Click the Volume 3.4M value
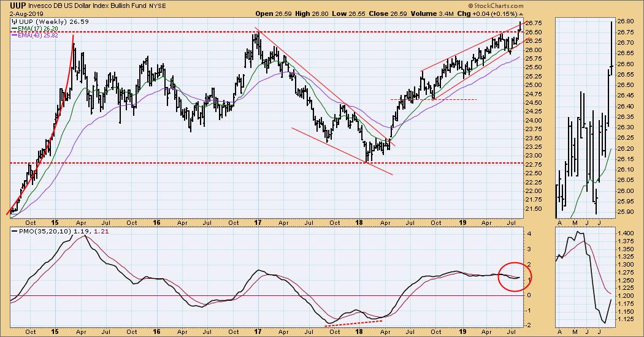This screenshot has height=337, width=644. [432, 13]
